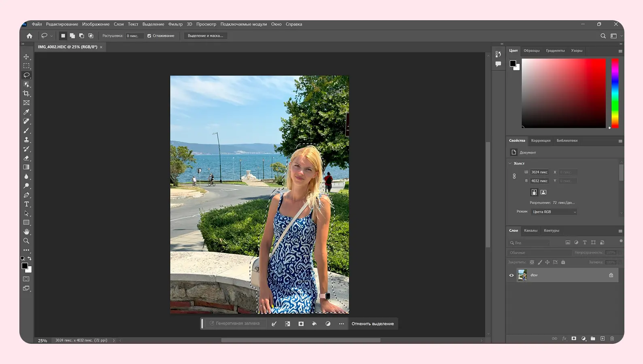Image resolution: width=643 pixels, height=364 pixels.
Task: Switch to the Каналы tab
Action: [x=530, y=231]
